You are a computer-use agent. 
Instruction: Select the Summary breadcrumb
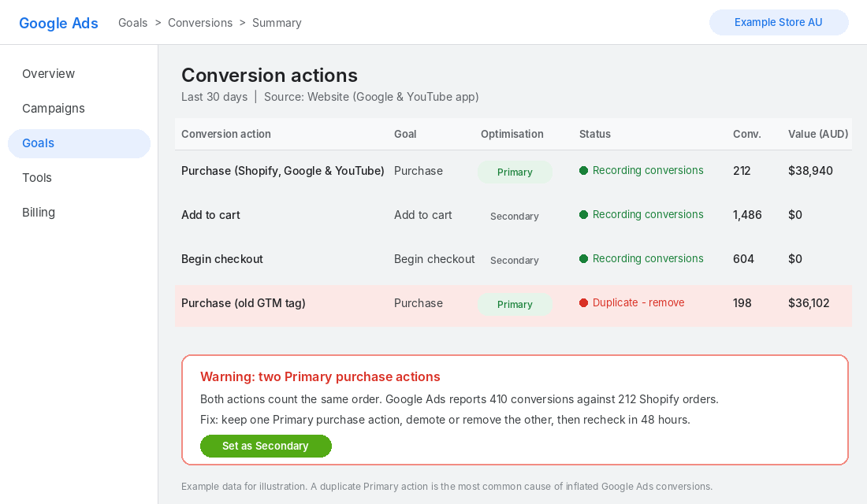pyautogui.click(x=277, y=23)
